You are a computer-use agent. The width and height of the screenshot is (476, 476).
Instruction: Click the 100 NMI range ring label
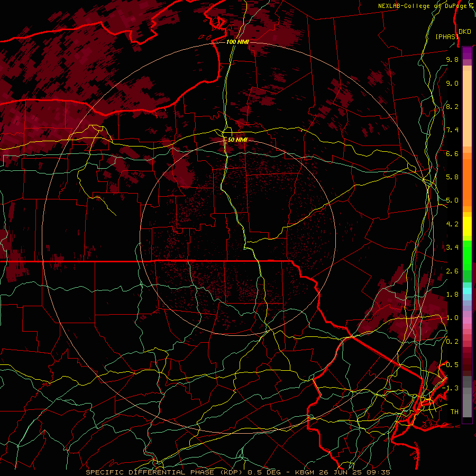(x=237, y=42)
